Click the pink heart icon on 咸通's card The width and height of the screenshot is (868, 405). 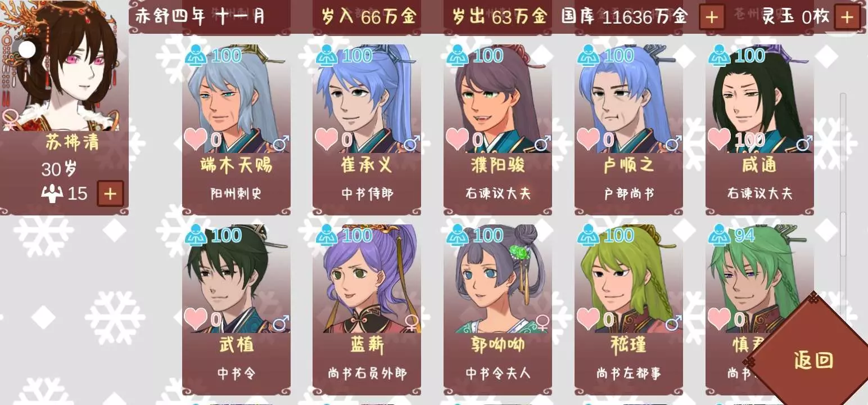coord(719,139)
